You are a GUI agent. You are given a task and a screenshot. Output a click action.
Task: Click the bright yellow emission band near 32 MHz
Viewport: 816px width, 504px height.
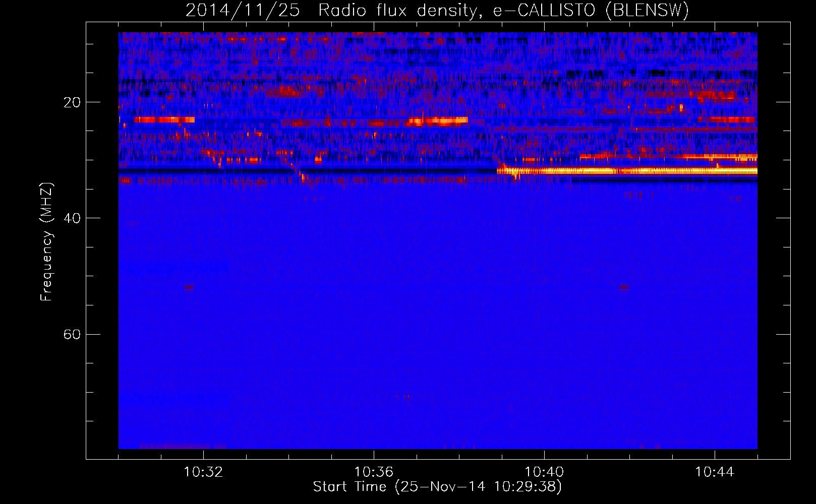627,171
